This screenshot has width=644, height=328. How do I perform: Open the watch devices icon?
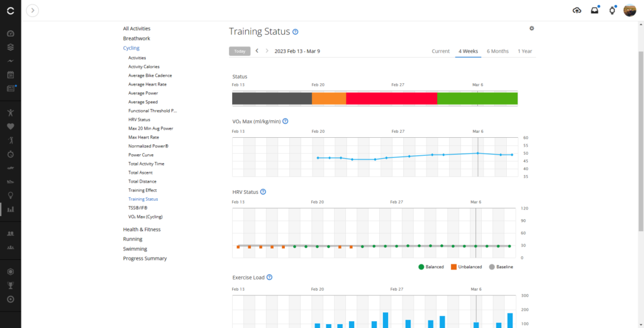coord(612,11)
